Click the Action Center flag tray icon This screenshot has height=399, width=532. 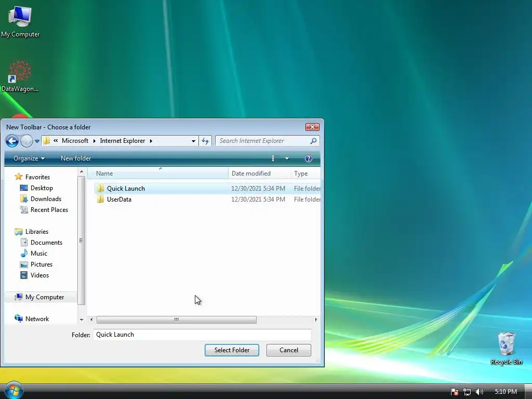455,392
